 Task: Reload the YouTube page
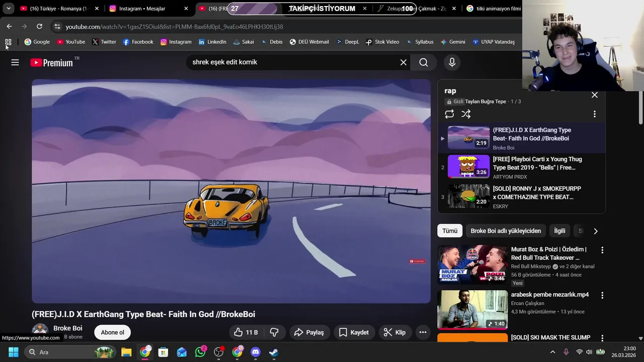(x=39, y=26)
